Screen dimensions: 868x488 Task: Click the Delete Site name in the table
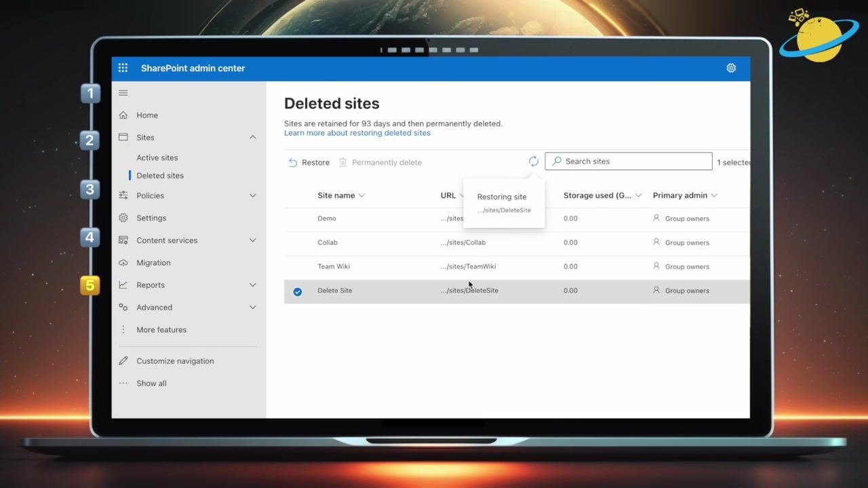[x=335, y=291]
